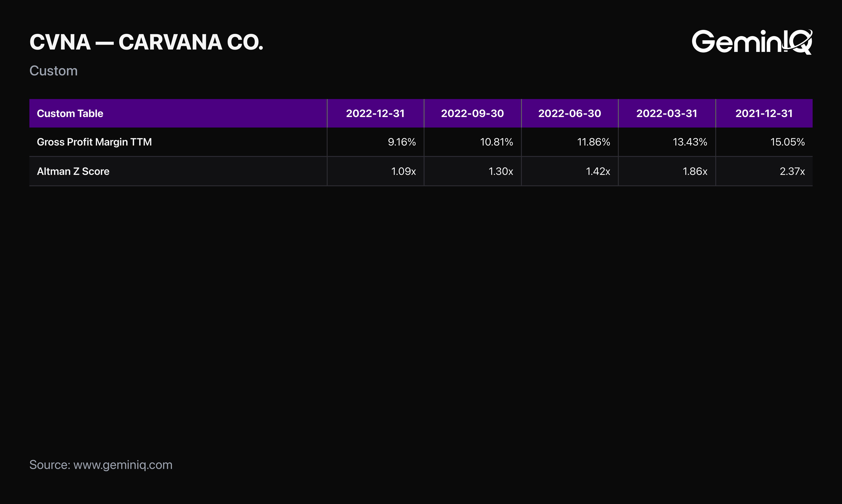
Task: Select the 2021-12-31 column header
Action: click(x=764, y=113)
